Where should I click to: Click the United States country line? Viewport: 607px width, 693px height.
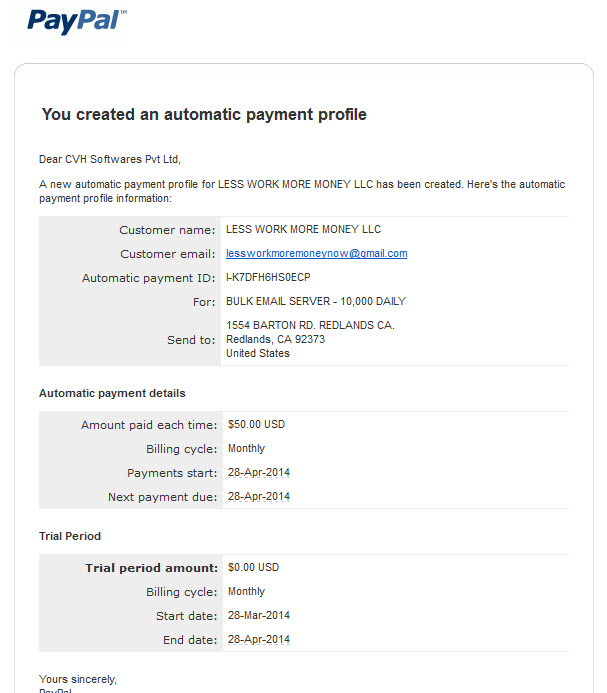click(x=258, y=353)
